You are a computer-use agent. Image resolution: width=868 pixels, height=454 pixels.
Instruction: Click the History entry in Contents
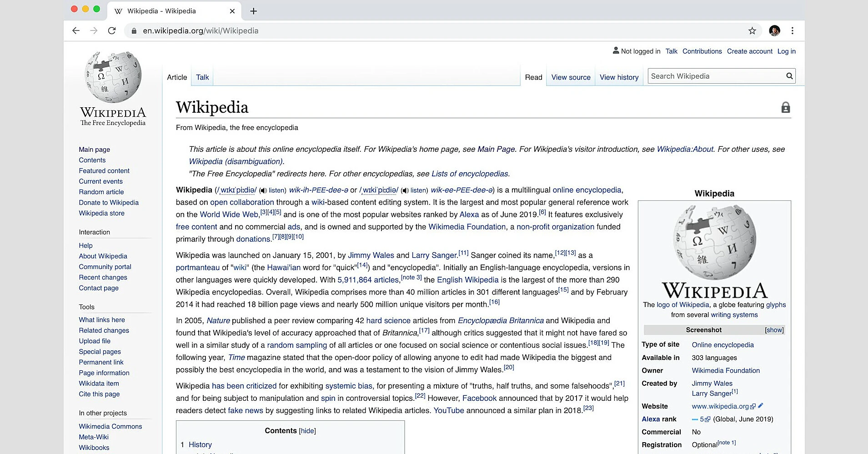coord(200,444)
